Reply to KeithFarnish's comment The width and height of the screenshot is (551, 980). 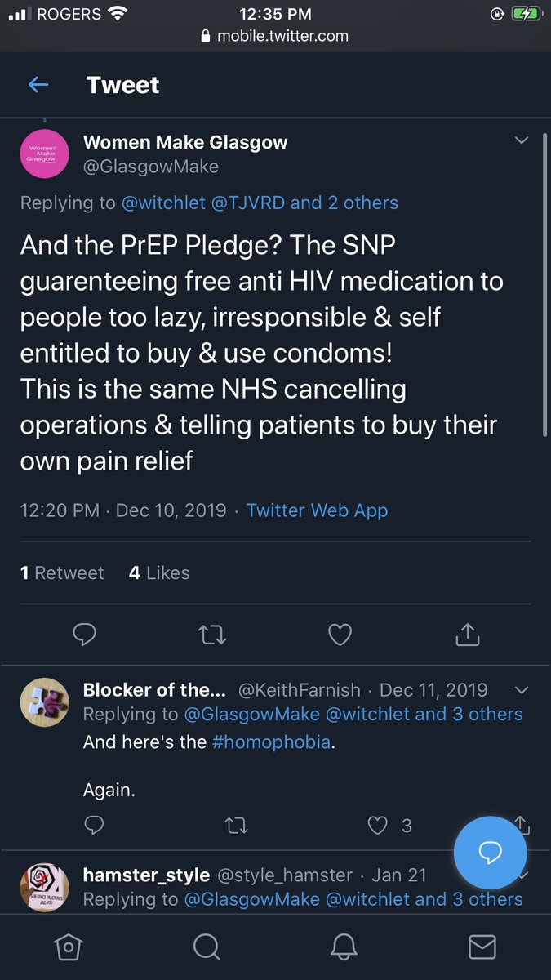click(x=94, y=826)
